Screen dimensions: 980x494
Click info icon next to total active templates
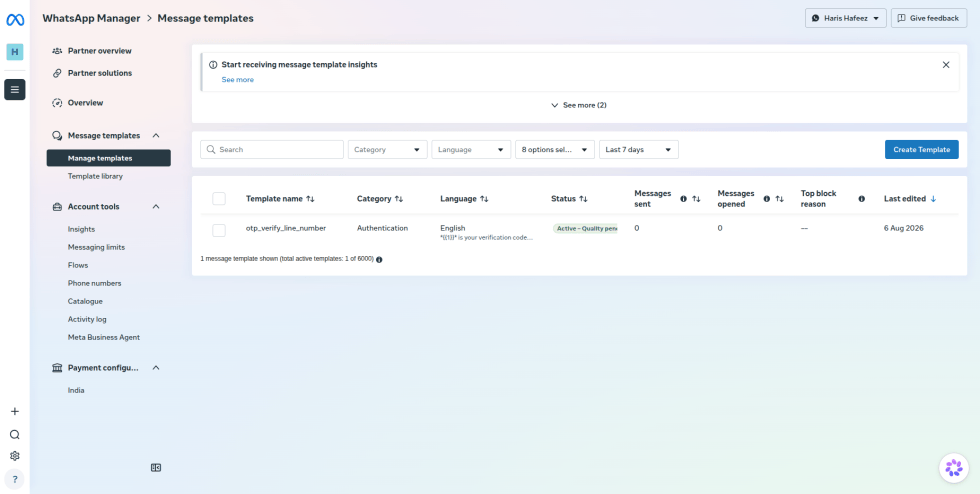(x=379, y=259)
